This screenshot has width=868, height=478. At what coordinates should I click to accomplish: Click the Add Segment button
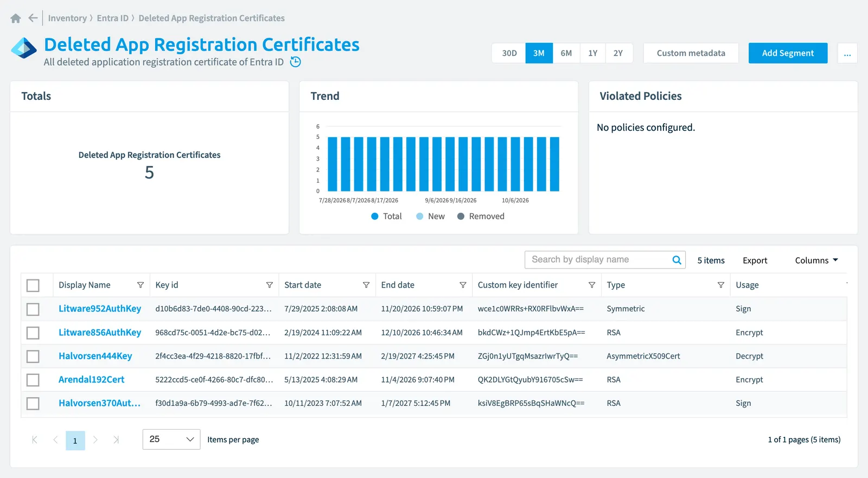(788, 53)
